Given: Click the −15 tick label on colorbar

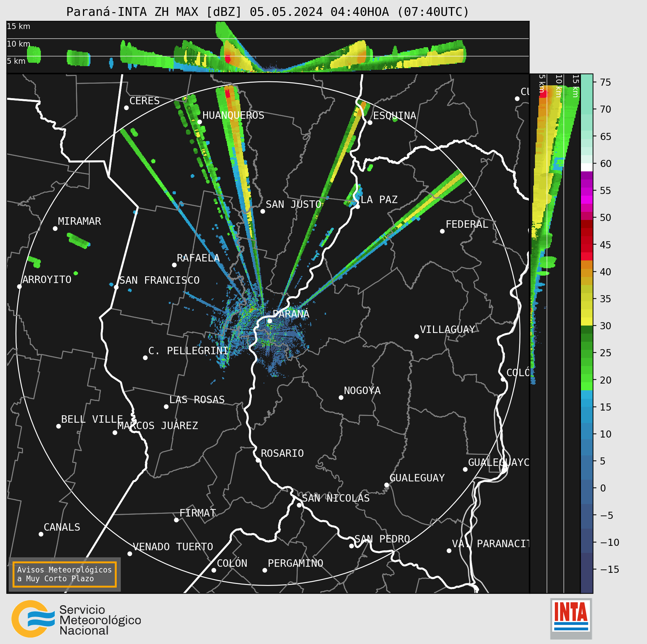Looking at the screenshot, I should click(610, 569).
